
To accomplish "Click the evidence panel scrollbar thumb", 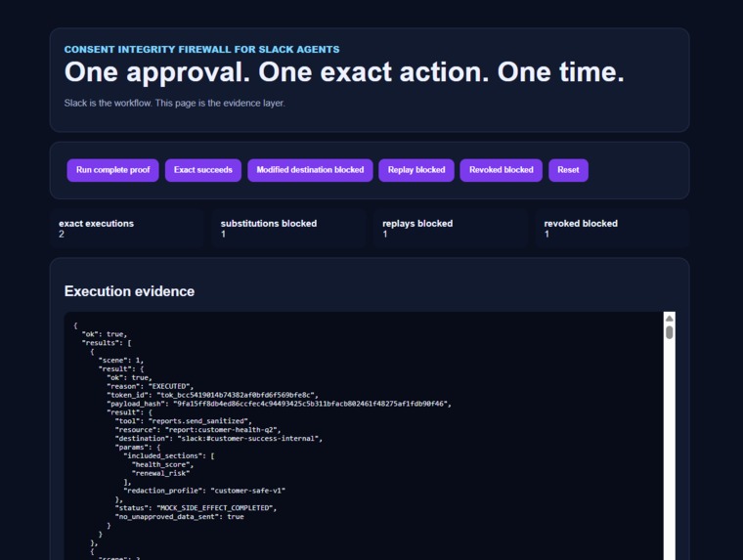I will [x=669, y=332].
